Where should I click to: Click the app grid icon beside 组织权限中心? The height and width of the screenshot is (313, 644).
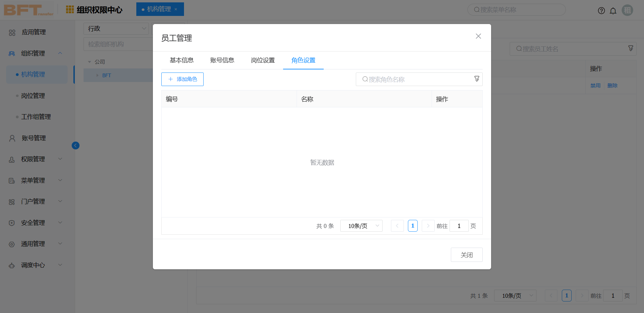point(70,9)
